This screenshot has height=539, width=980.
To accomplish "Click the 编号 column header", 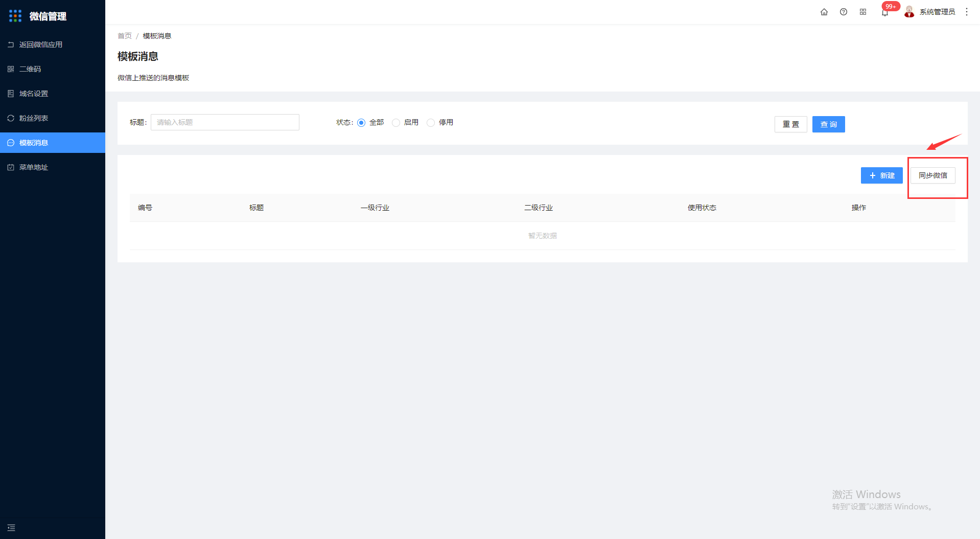I will [145, 208].
